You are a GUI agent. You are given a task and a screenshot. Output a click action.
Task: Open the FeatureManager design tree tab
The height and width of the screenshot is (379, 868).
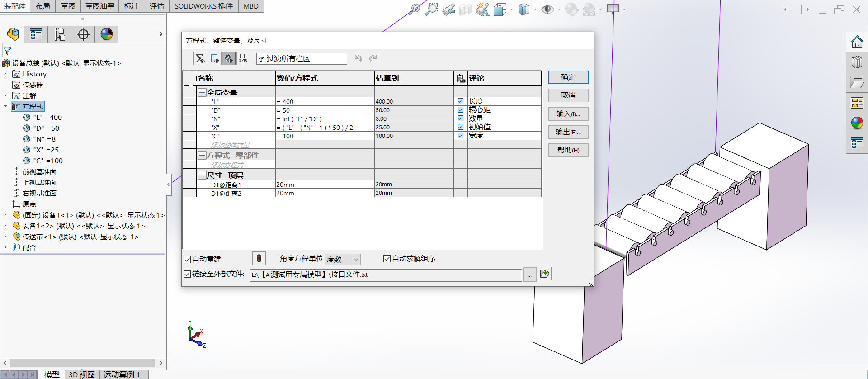(13, 34)
